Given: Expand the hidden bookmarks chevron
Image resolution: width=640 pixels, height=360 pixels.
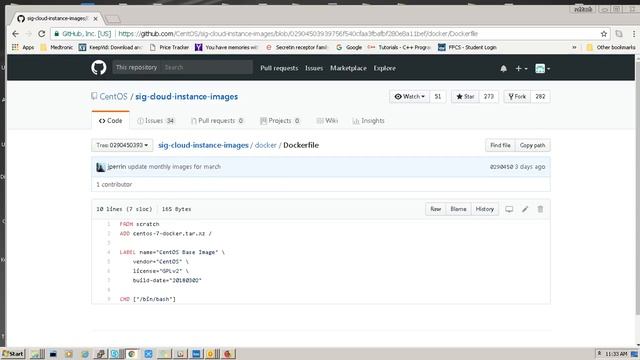Looking at the screenshot, I should pyautogui.click(x=574, y=47).
